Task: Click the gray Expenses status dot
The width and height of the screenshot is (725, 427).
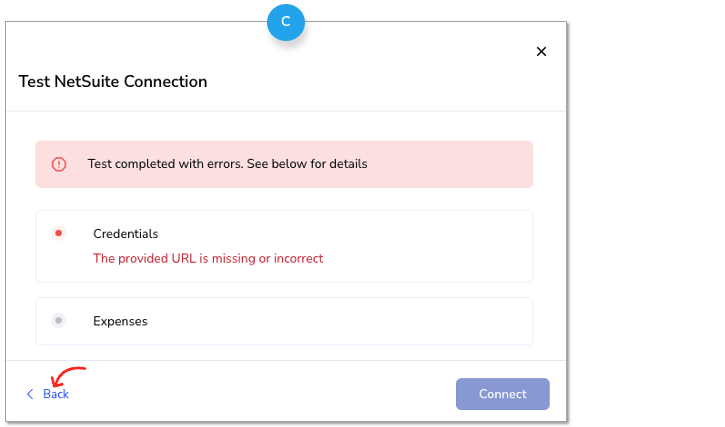Action: (58, 320)
